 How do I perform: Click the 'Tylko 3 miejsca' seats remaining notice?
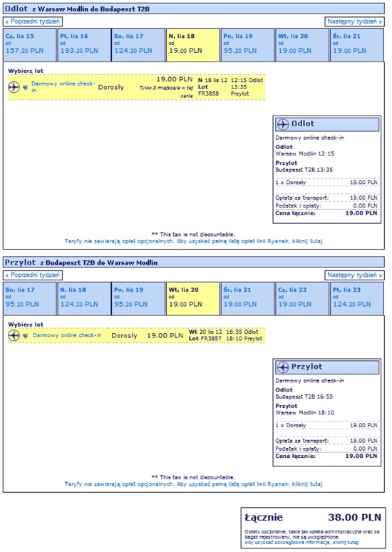pos(166,91)
